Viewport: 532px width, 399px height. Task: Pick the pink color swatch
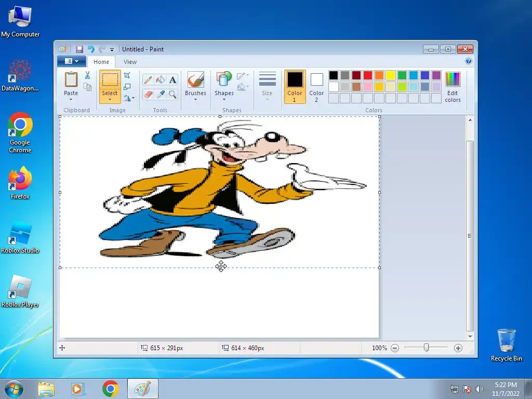pos(368,87)
